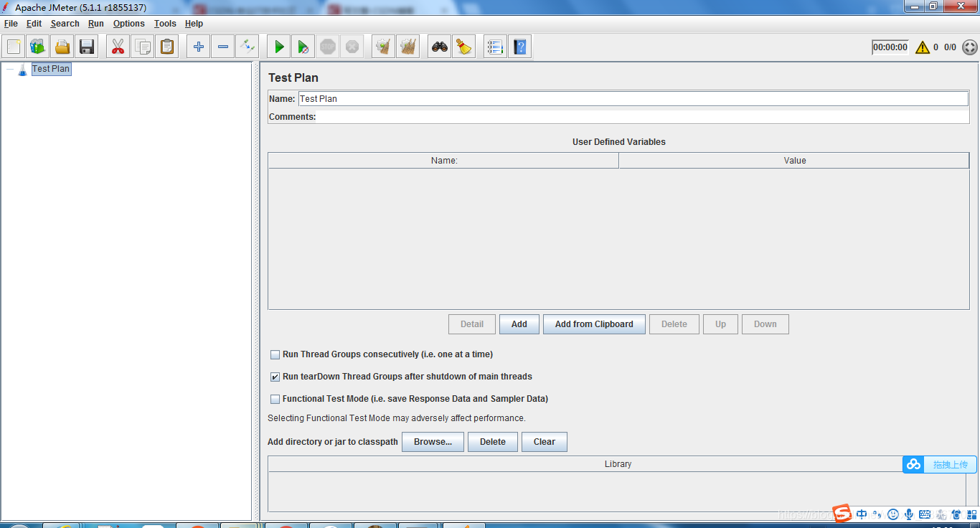Viewport: 980px width, 528px height.
Task: Click the 0/0 active threads counter
Action: coord(950,47)
